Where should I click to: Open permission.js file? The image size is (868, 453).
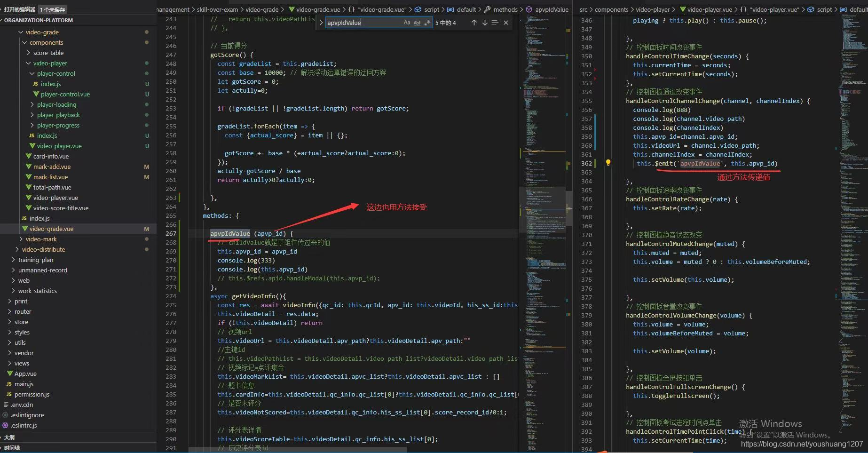(32, 394)
